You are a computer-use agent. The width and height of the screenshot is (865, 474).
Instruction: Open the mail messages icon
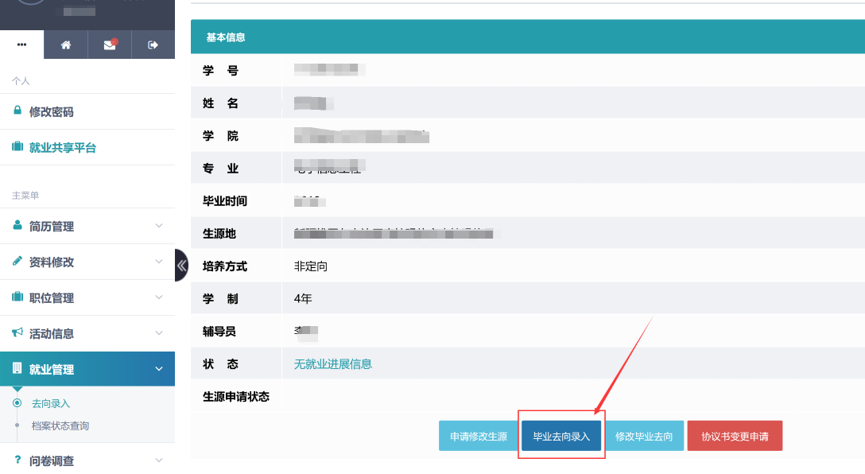click(x=110, y=45)
